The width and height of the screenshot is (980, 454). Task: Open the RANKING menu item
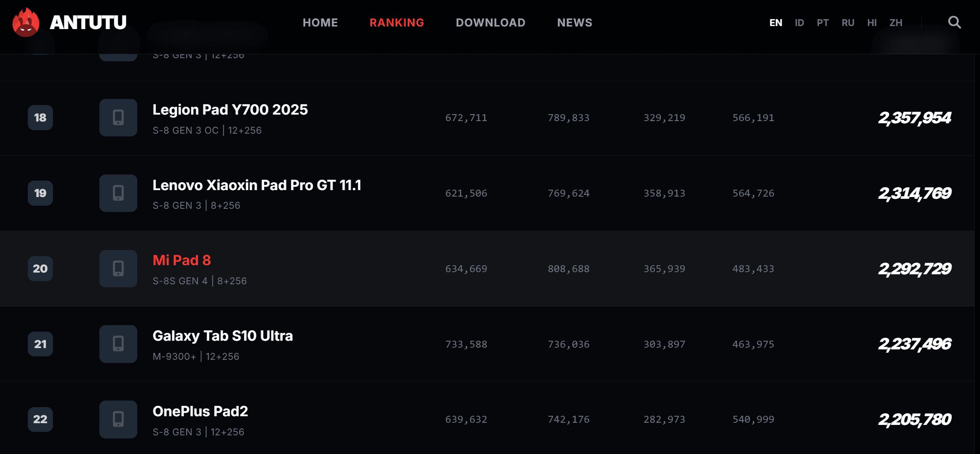397,23
